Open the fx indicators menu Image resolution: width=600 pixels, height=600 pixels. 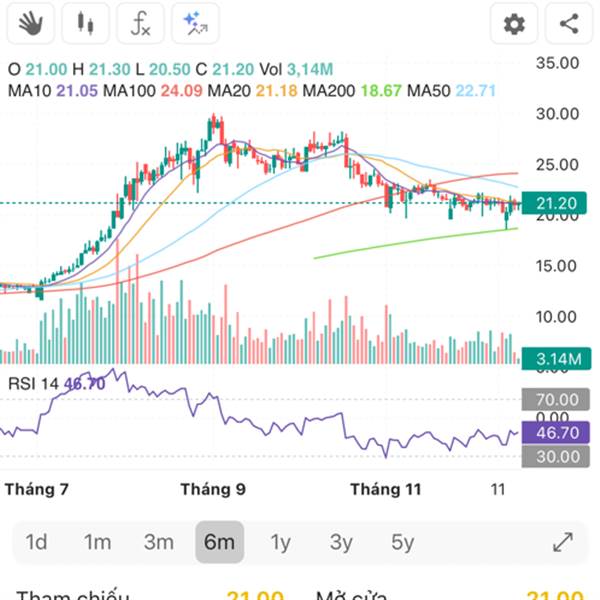140,24
